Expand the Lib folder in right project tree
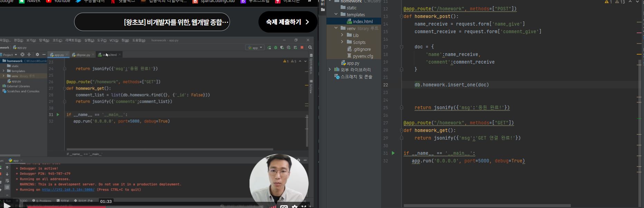Screen dimensions: 644x208 (342, 35)
